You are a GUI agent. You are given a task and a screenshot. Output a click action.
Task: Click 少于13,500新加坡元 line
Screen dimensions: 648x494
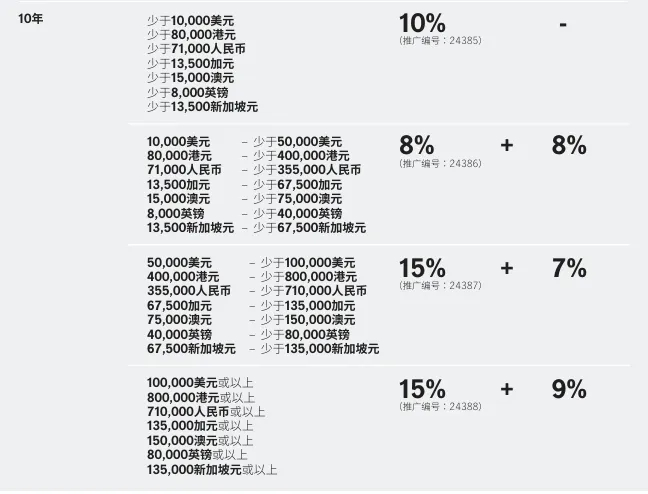pyautogui.click(x=202, y=107)
